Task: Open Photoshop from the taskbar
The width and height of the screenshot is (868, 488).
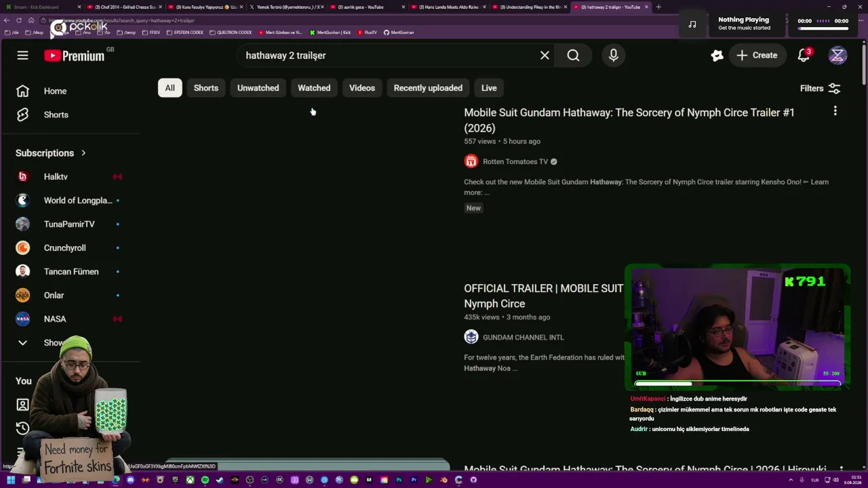Action: (399, 480)
